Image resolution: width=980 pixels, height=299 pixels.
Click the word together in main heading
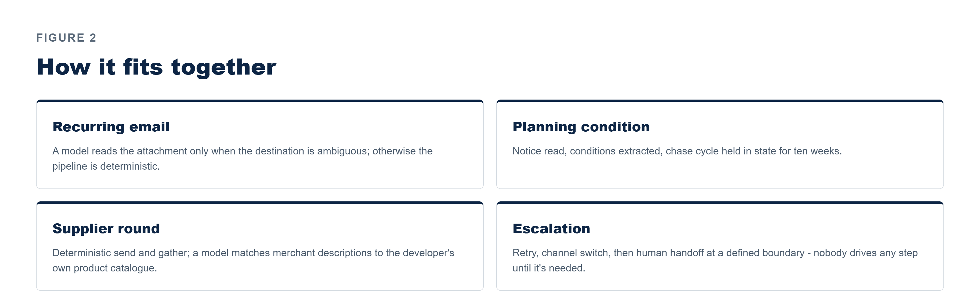coord(224,67)
